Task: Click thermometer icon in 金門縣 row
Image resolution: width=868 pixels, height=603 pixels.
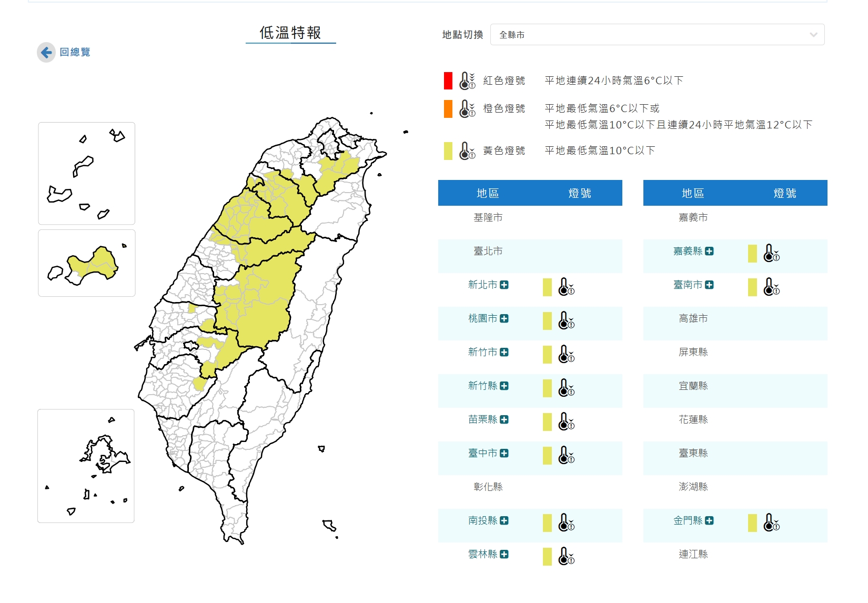Action: (x=771, y=522)
